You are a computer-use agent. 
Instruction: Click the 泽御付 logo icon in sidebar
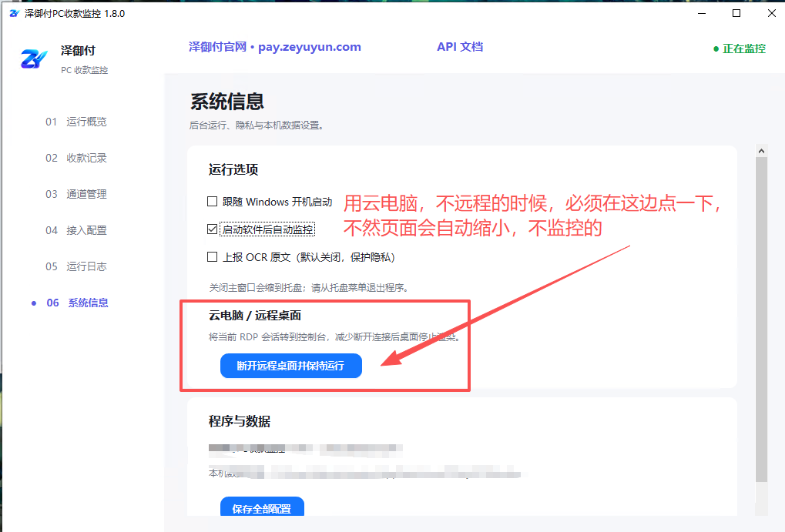pyautogui.click(x=34, y=59)
